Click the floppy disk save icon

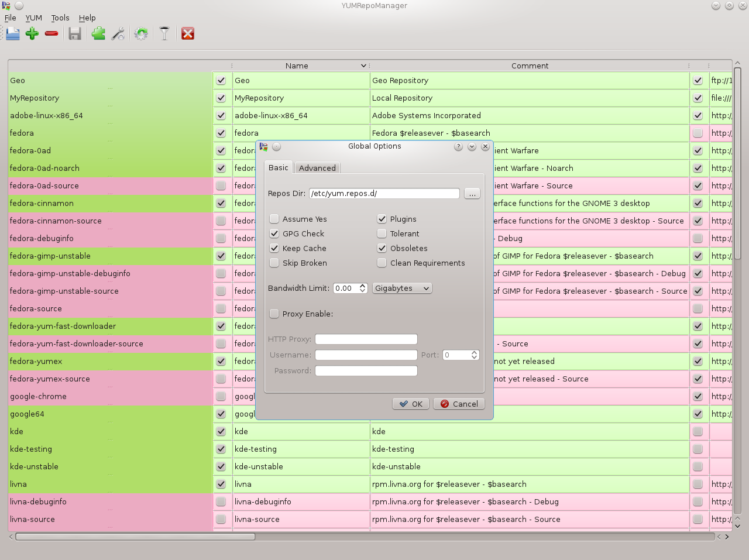coord(74,33)
